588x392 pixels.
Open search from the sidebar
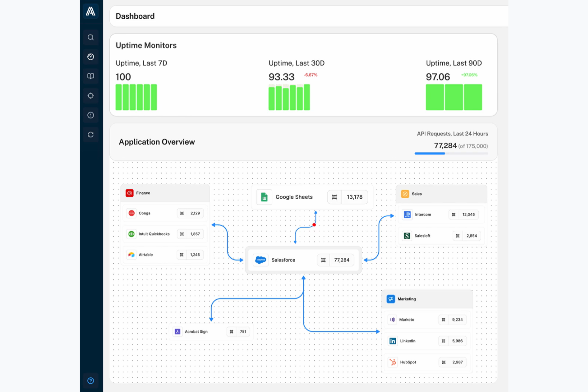pos(91,37)
